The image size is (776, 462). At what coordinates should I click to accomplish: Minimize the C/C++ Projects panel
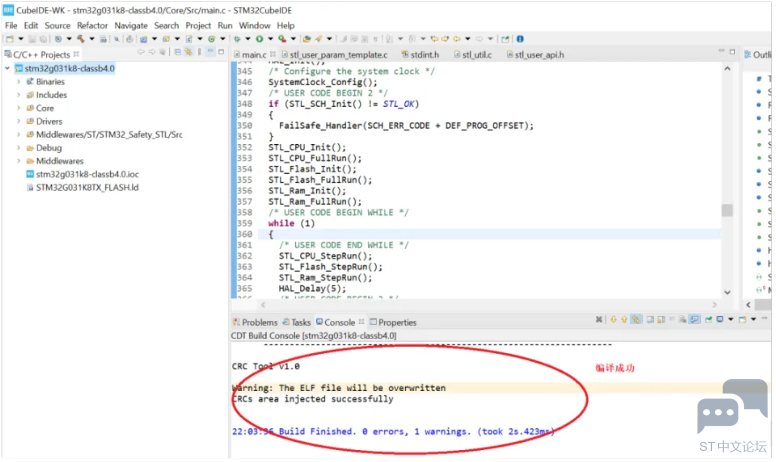[x=210, y=52]
